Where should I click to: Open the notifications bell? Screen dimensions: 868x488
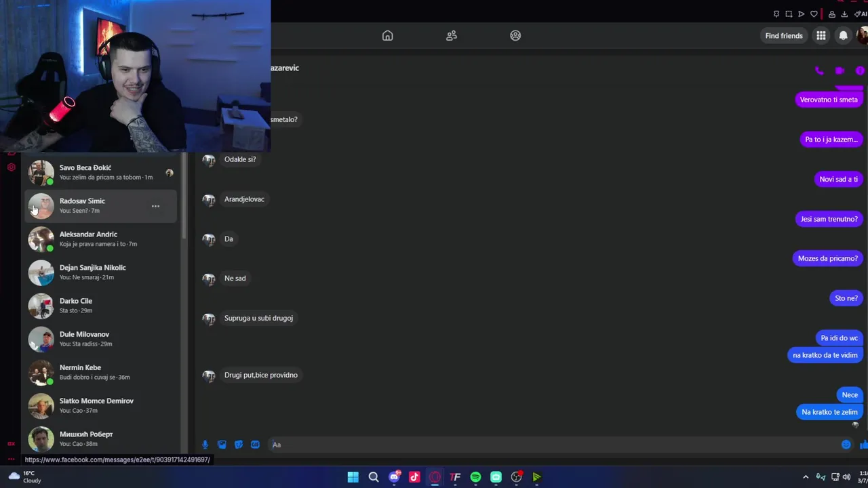pos(844,36)
